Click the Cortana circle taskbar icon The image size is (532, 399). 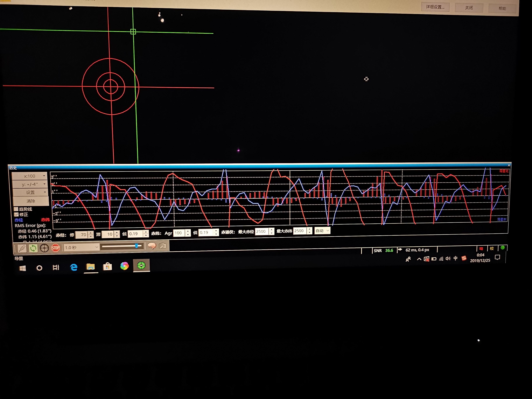pyautogui.click(x=39, y=268)
